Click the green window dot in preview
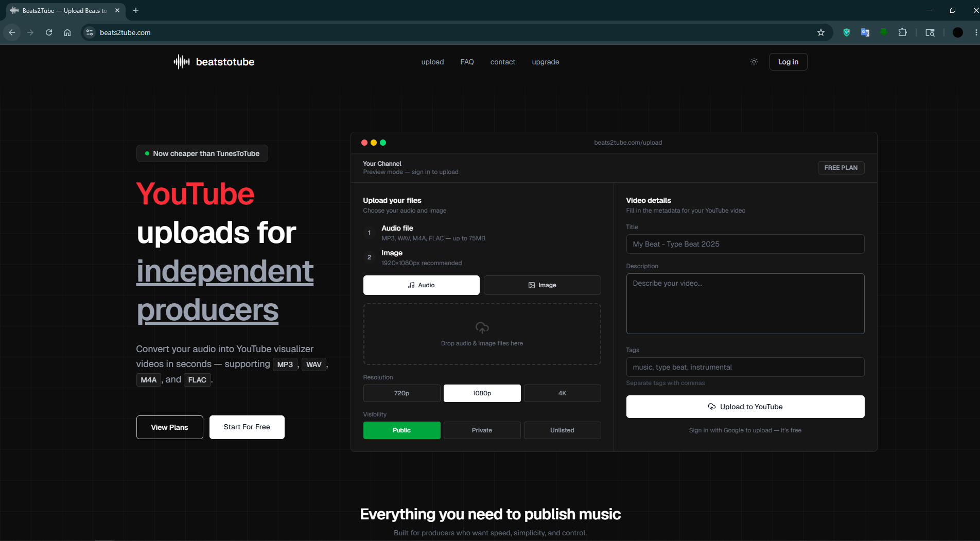Image resolution: width=980 pixels, height=541 pixels. 383,143
